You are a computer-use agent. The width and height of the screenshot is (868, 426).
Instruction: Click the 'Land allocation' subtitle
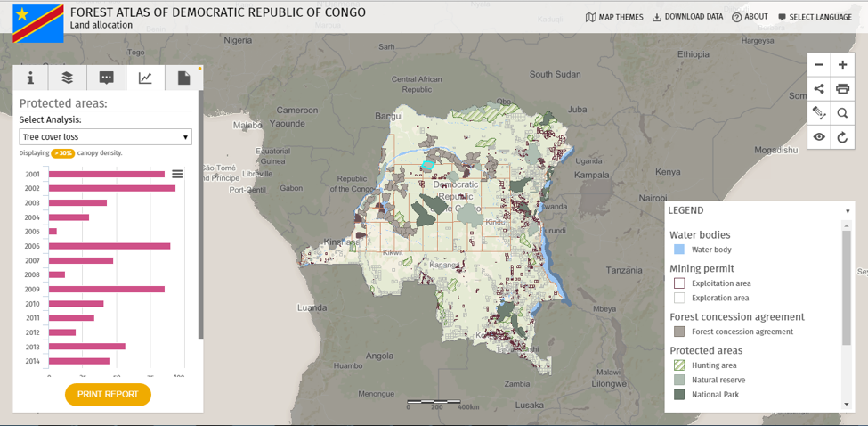(x=101, y=25)
